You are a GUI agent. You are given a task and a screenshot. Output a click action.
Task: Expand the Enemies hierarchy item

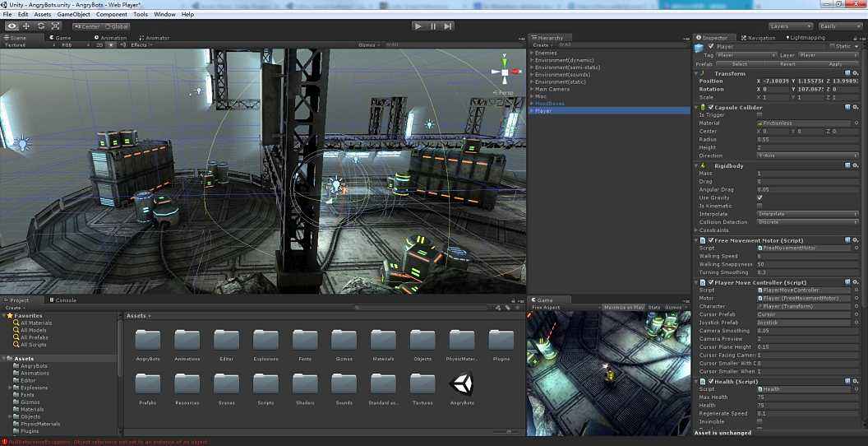532,53
